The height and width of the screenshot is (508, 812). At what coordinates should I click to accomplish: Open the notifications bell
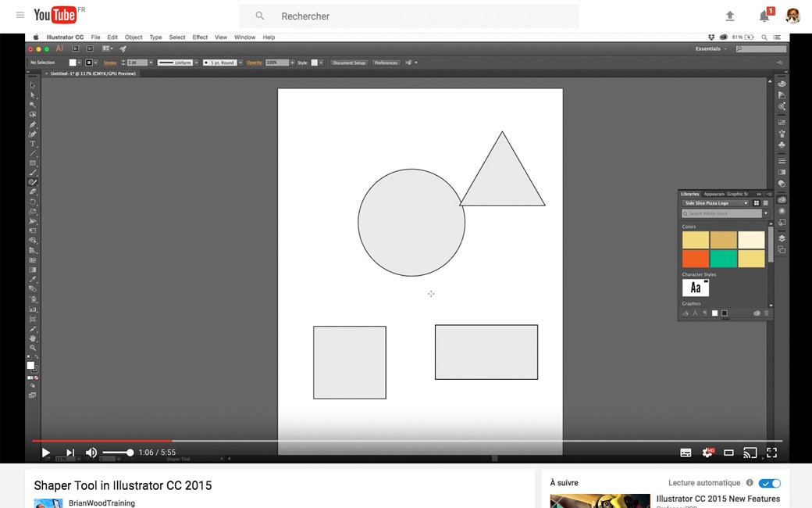(764, 16)
